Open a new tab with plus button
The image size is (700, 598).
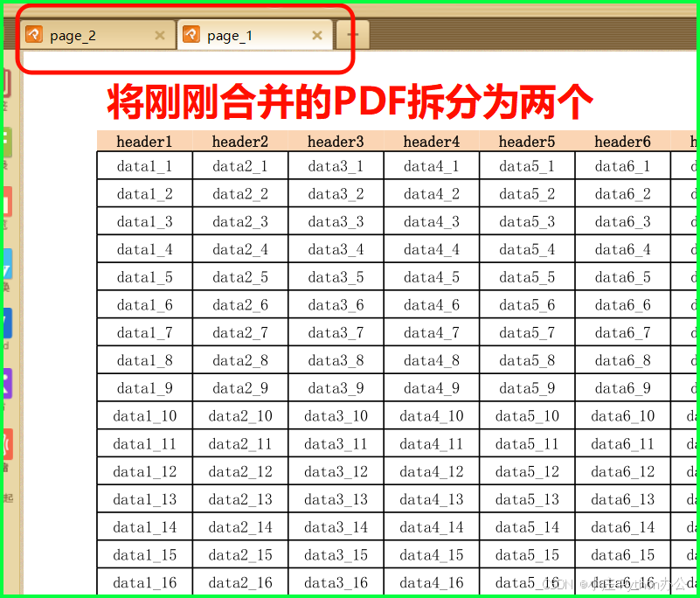point(352,35)
